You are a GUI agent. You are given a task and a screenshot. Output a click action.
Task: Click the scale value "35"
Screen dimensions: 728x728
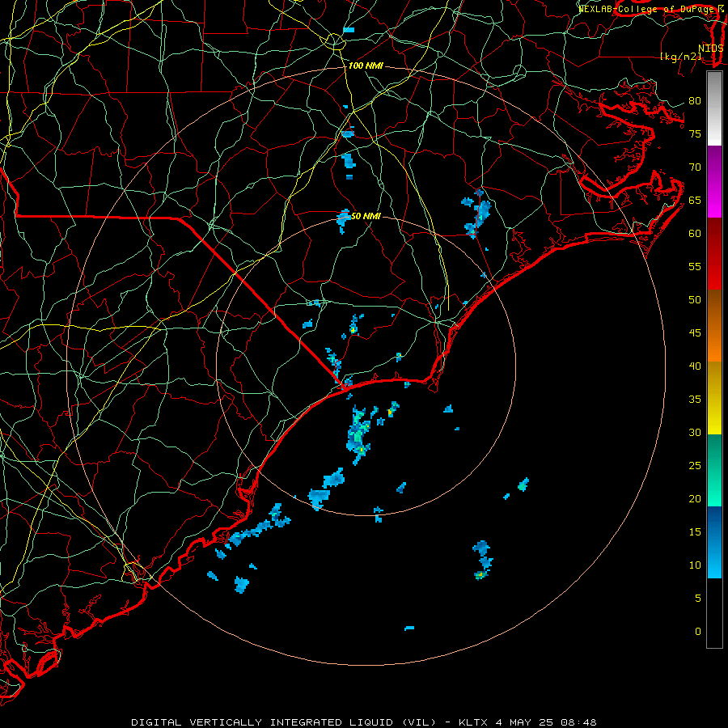click(x=695, y=400)
